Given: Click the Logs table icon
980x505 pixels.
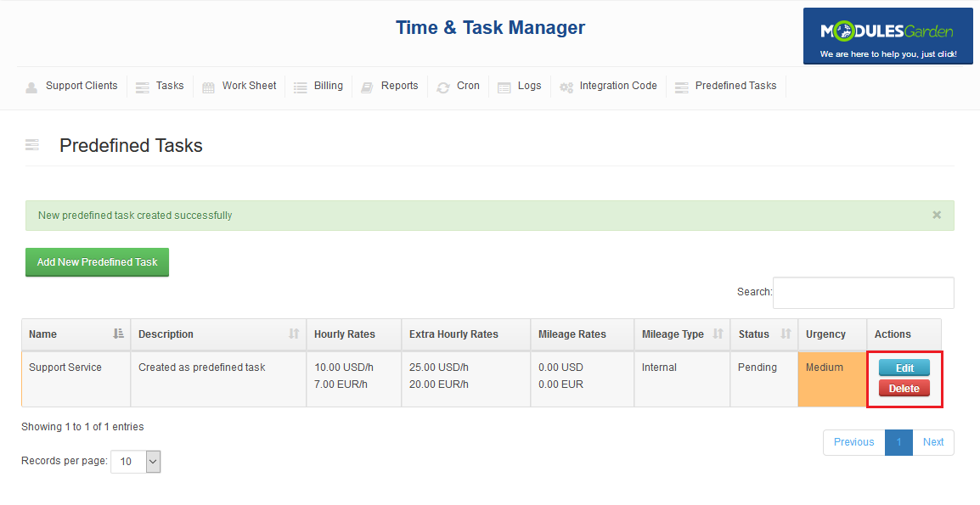Looking at the screenshot, I should [x=504, y=87].
